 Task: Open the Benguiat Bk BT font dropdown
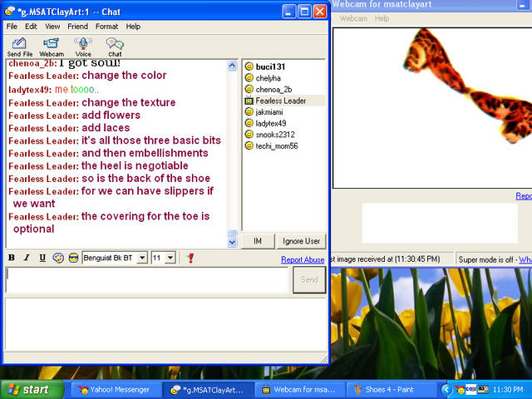143,258
